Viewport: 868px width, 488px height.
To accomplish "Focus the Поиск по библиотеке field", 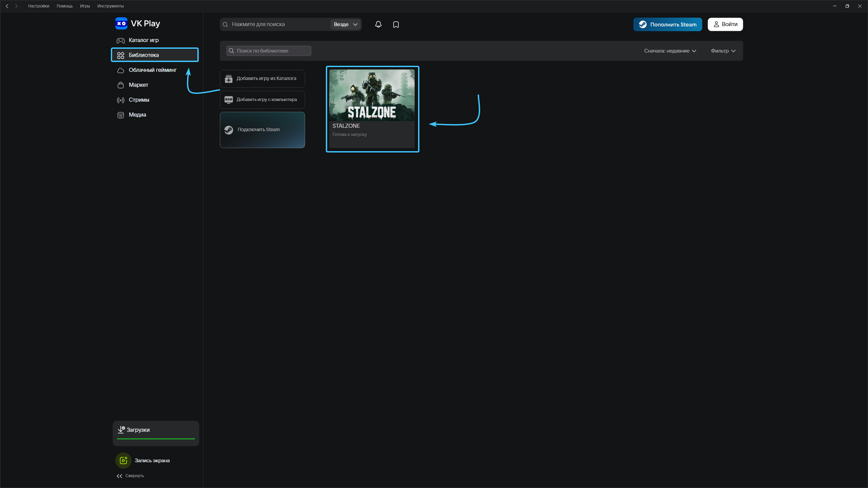I will tap(269, 51).
